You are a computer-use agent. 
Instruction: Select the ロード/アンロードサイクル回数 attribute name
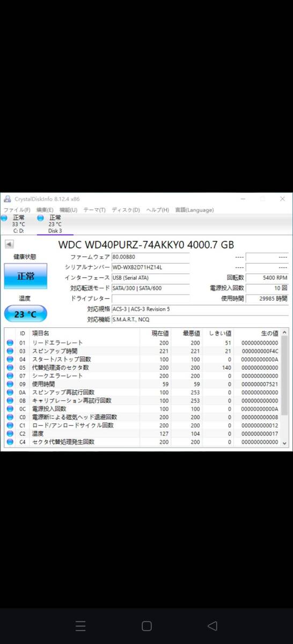[x=73, y=426]
